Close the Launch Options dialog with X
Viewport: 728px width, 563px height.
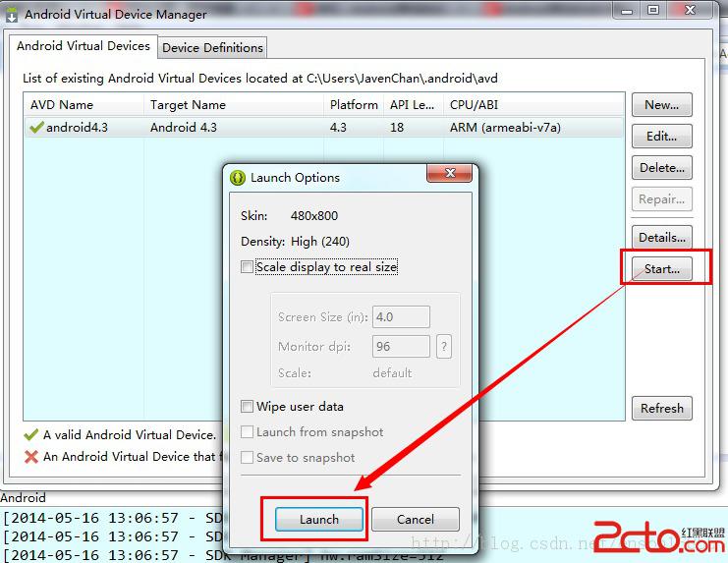pyautogui.click(x=449, y=173)
